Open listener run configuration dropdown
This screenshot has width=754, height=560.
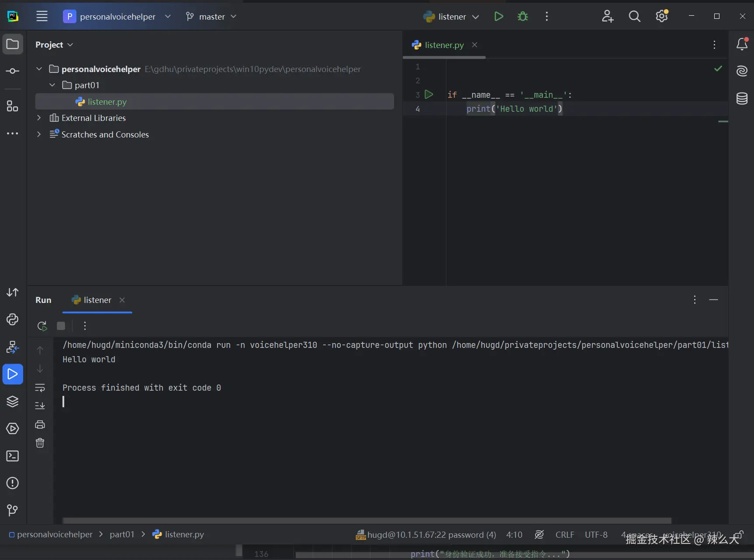click(x=451, y=17)
